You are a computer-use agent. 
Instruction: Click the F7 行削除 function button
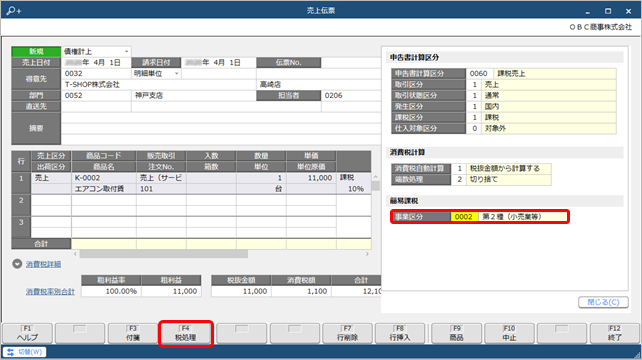[x=347, y=333]
